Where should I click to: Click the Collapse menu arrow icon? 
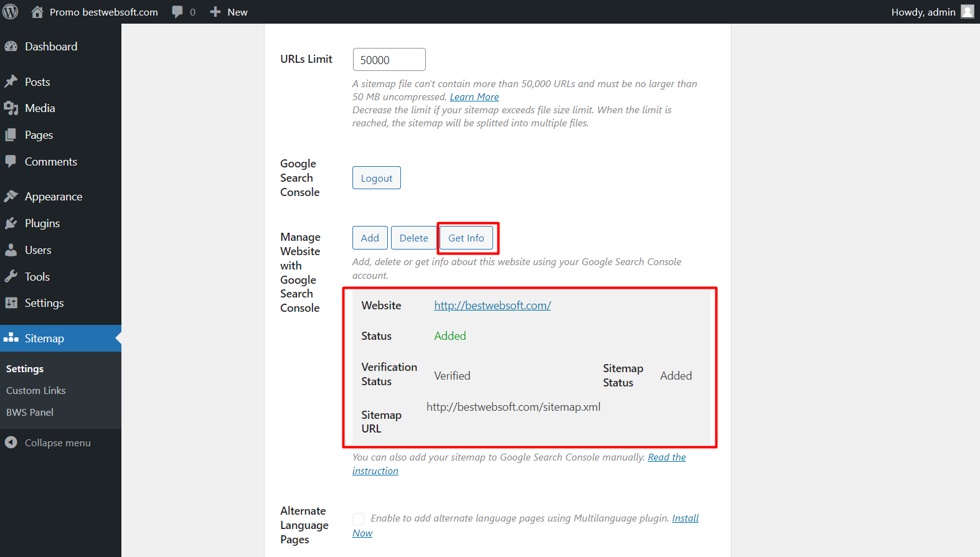coord(11,442)
